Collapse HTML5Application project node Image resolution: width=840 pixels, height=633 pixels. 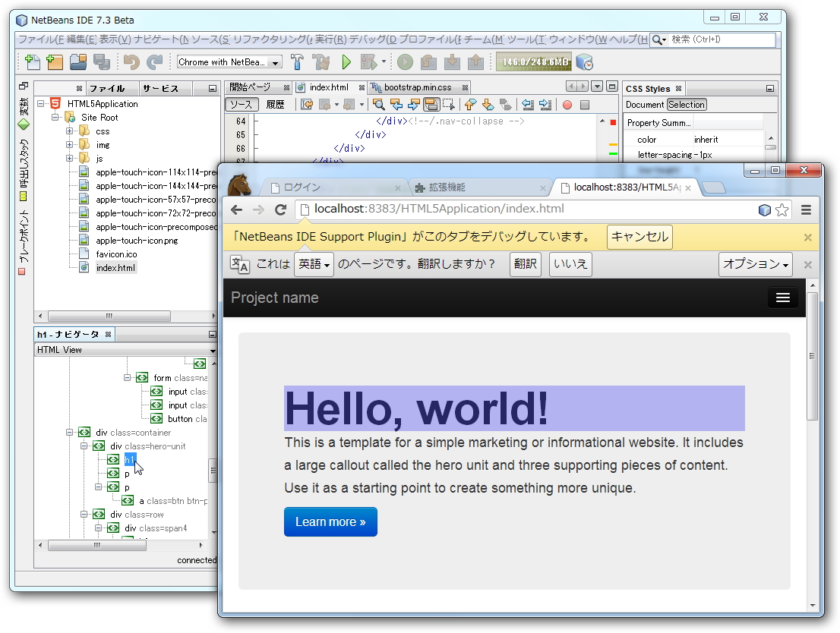coord(41,104)
